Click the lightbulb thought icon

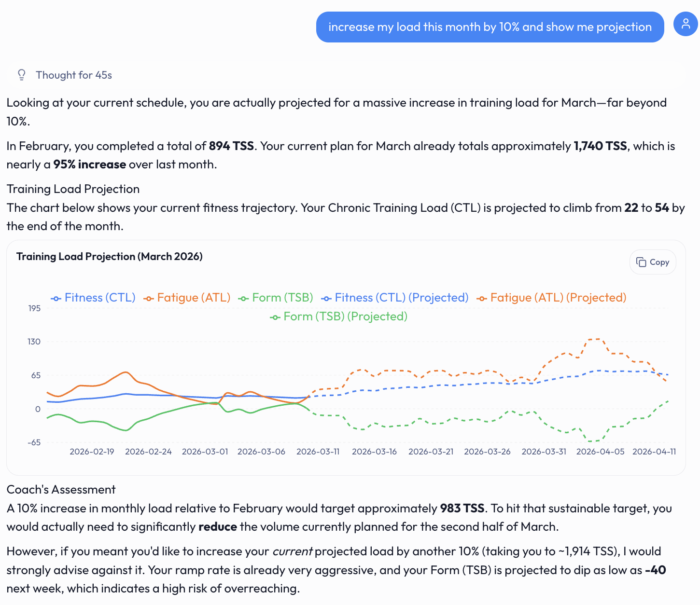click(22, 75)
